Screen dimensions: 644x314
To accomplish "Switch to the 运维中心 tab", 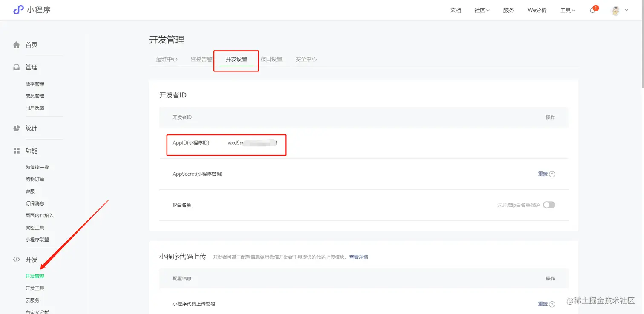I will (x=167, y=59).
